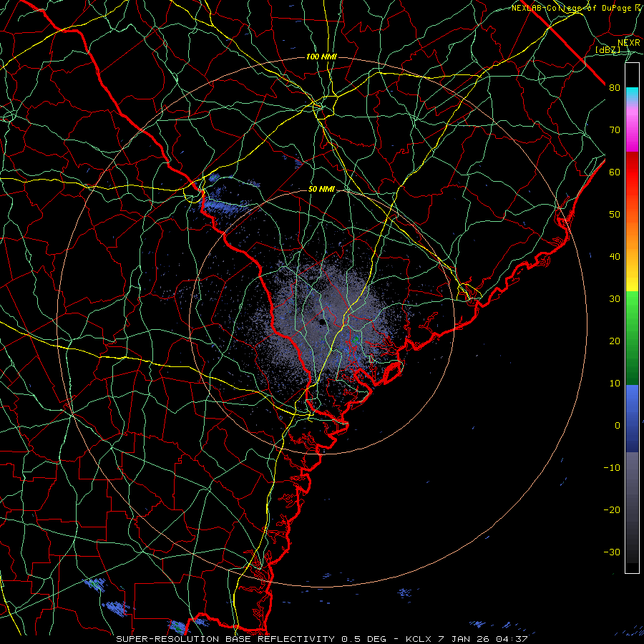Click the "[dBZ]" unit label above color bar
Screen dimensions: 644x644
608,50
